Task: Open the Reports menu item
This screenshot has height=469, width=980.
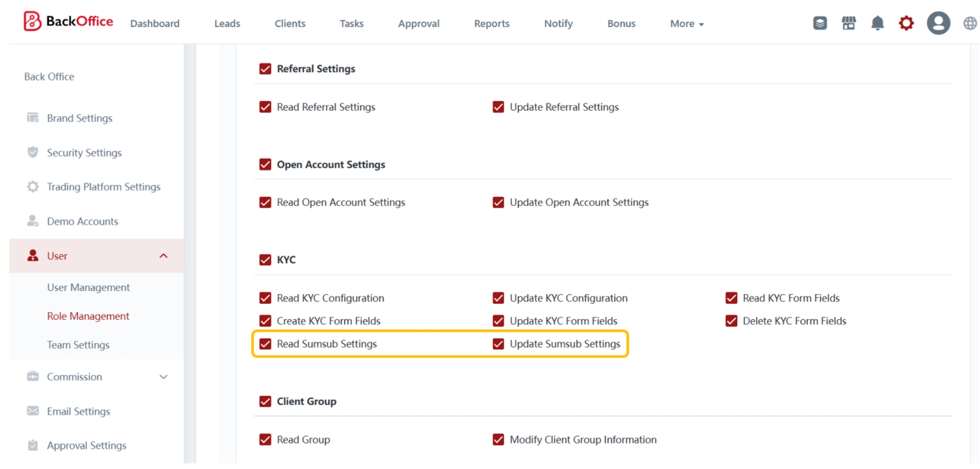Action: tap(491, 24)
